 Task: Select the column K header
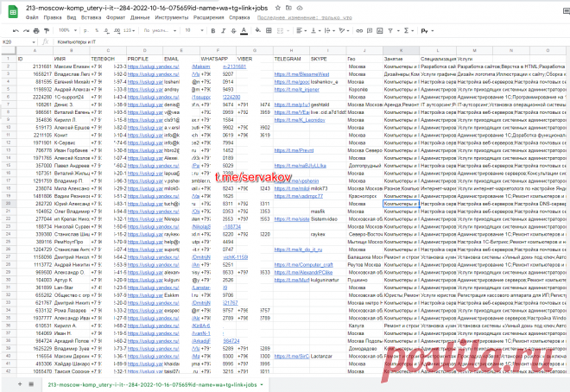point(401,50)
